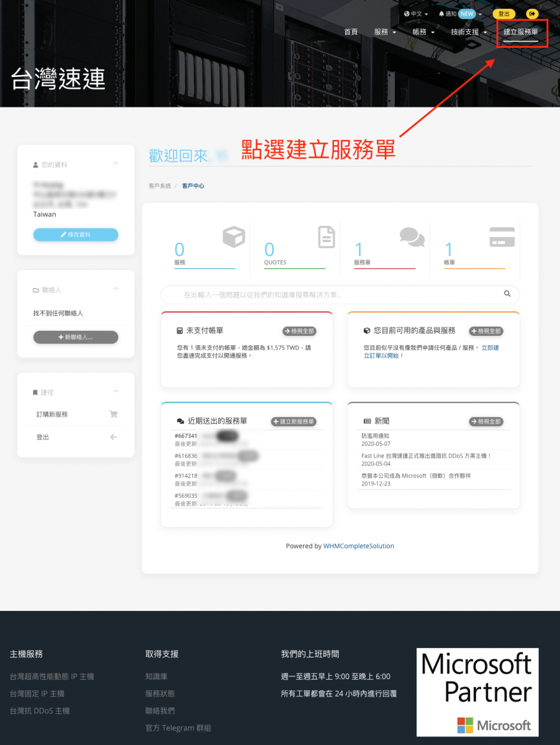This screenshot has height=745, width=560.
Task: Click the shopping cart icon beside 訂購新服務
Action: tap(113, 414)
